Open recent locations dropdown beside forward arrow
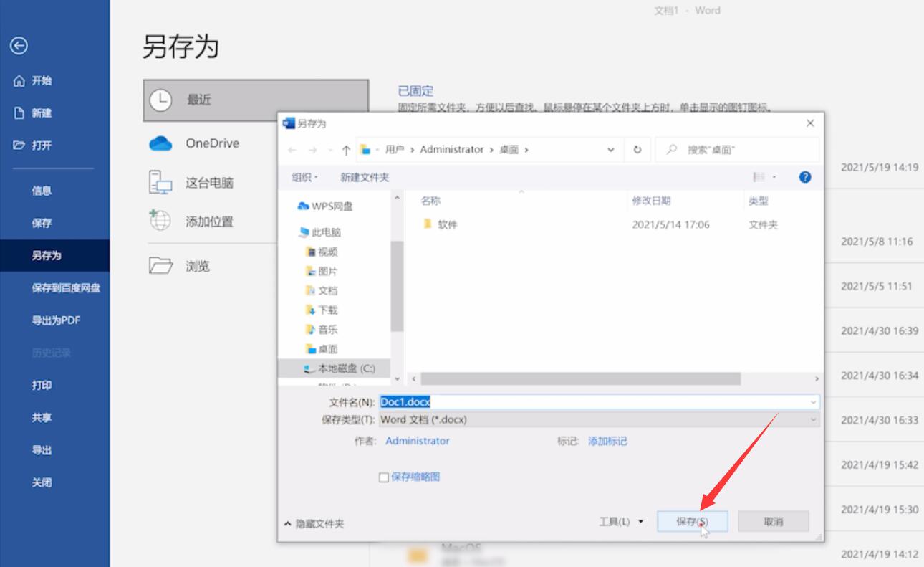Viewport: 924px width, 567px height. pos(330,150)
